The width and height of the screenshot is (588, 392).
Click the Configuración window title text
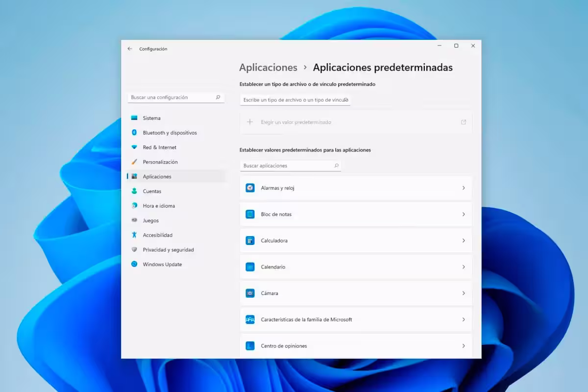point(153,49)
